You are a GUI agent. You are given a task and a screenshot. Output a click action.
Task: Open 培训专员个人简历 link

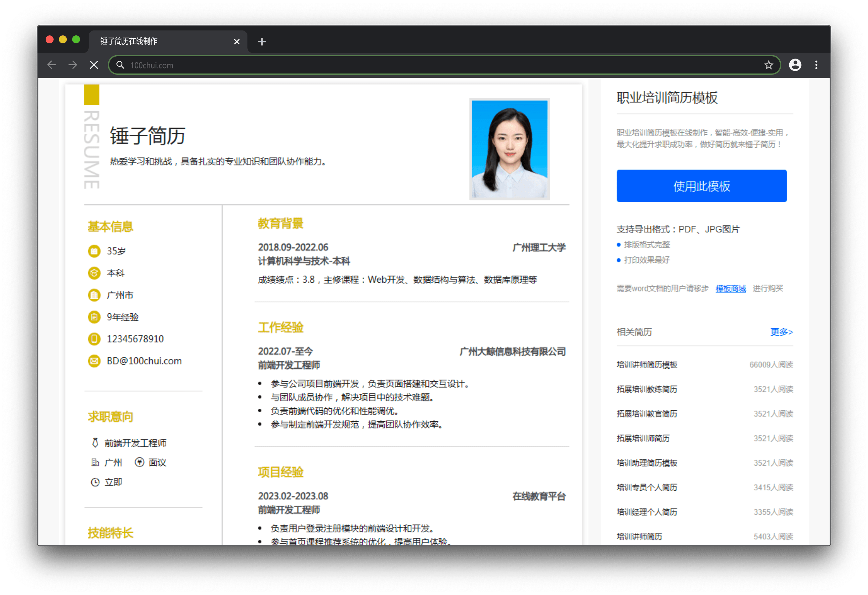647,487
